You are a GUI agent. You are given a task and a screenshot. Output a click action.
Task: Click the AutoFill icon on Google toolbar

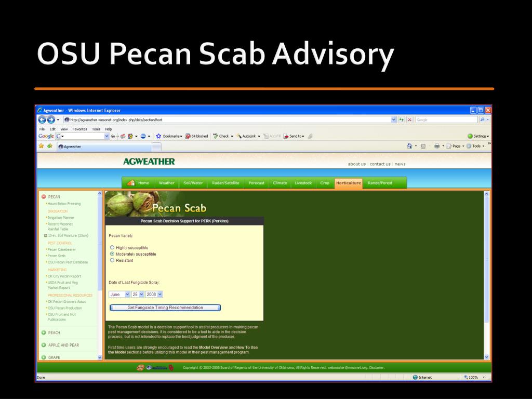click(266, 136)
